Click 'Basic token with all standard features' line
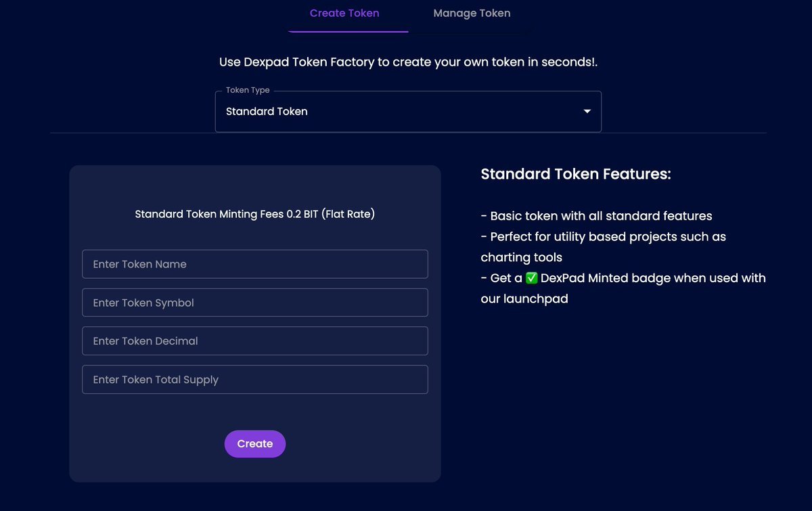812x511 pixels. point(596,217)
